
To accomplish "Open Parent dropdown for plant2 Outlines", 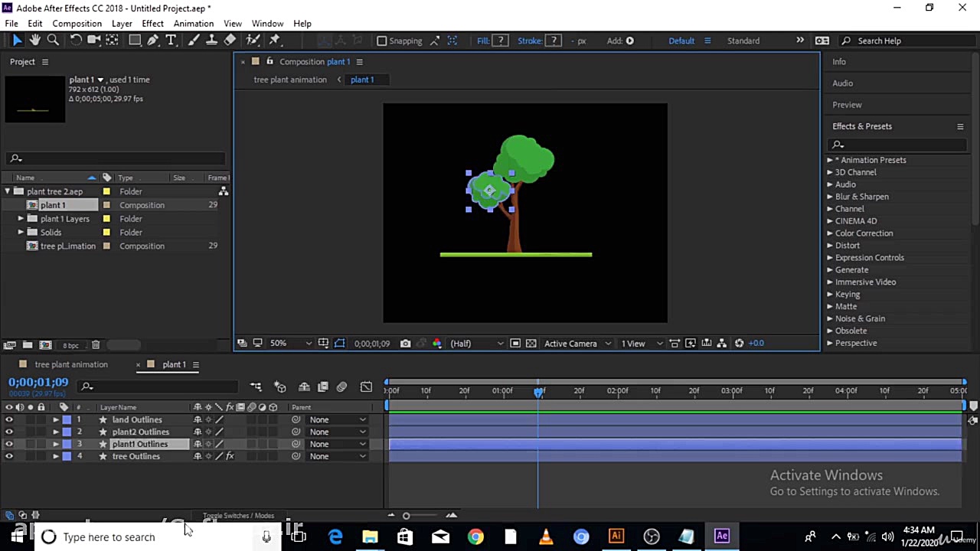I will pyautogui.click(x=337, y=432).
